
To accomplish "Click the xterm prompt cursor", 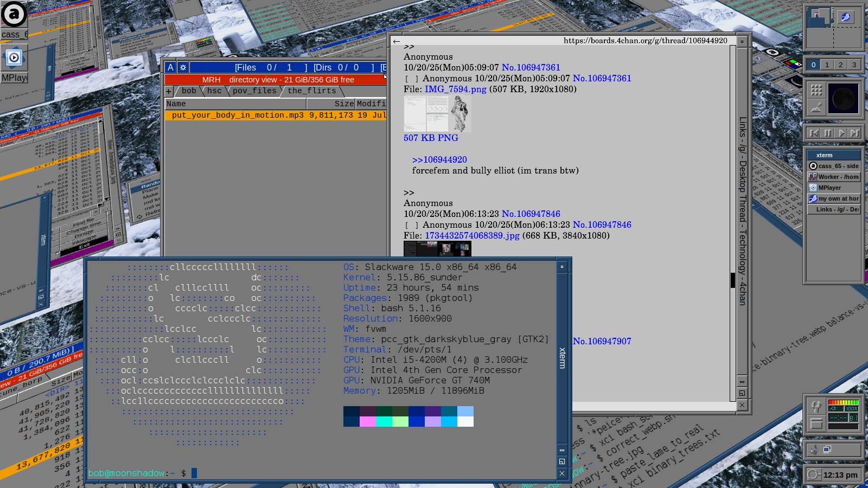I will click(x=194, y=473).
